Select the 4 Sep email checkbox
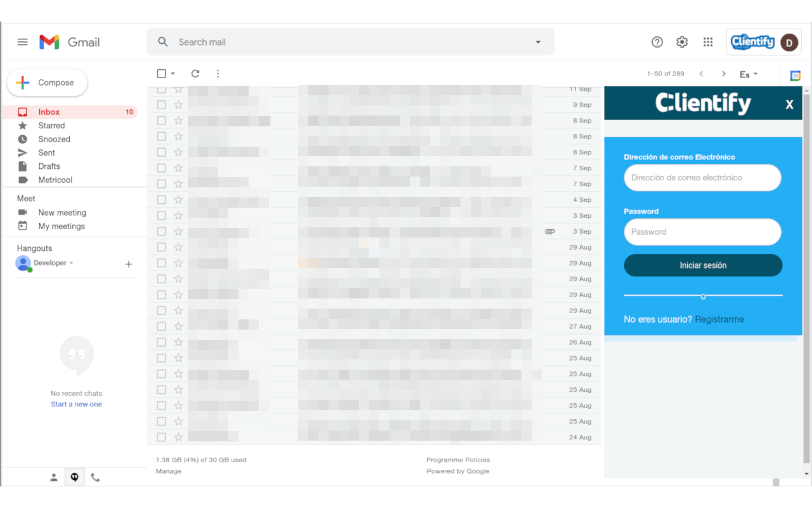This screenshot has height=508, width=812. coord(161,200)
